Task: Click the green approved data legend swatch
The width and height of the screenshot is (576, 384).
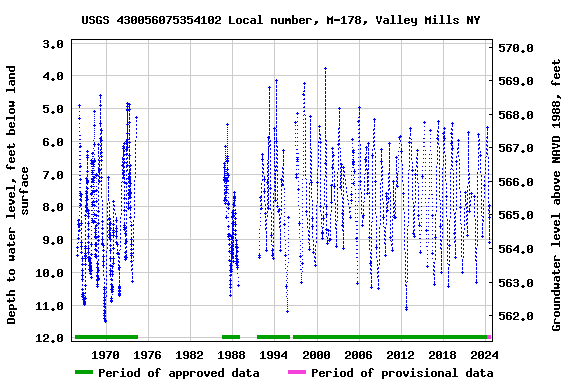Action: tap(84, 372)
